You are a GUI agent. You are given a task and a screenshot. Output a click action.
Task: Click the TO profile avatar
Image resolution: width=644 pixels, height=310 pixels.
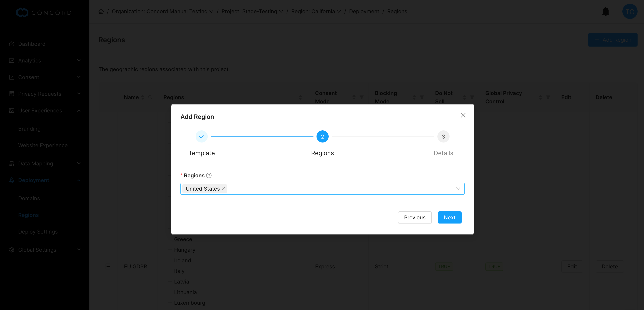630,11
